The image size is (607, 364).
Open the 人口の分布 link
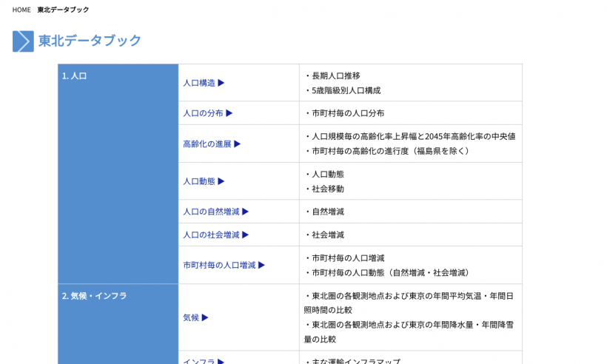coord(208,113)
